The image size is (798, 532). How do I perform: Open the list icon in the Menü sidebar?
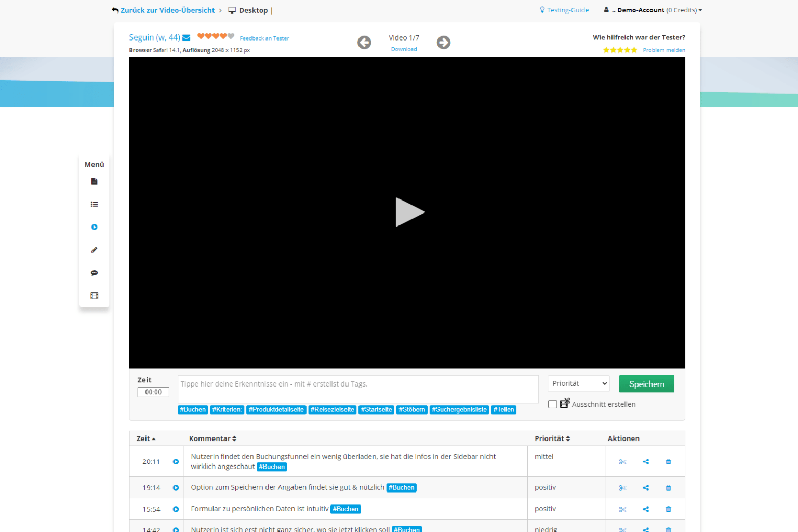pos(94,204)
